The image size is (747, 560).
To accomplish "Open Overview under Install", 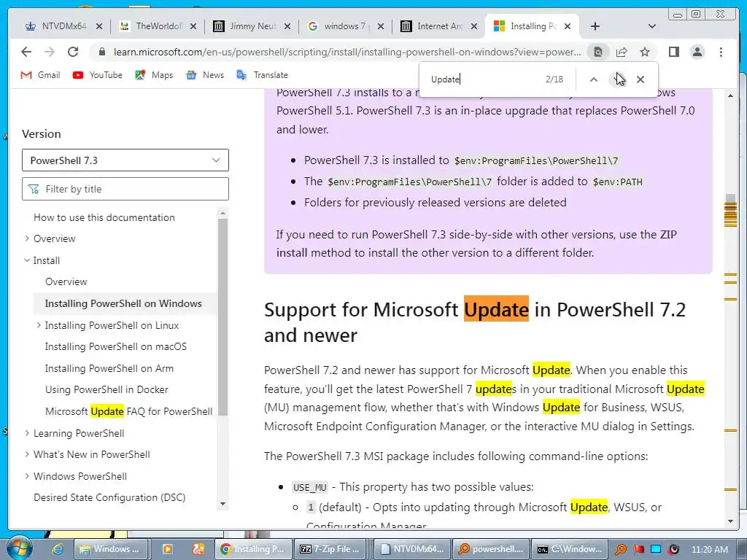I will (x=66, y=281).
